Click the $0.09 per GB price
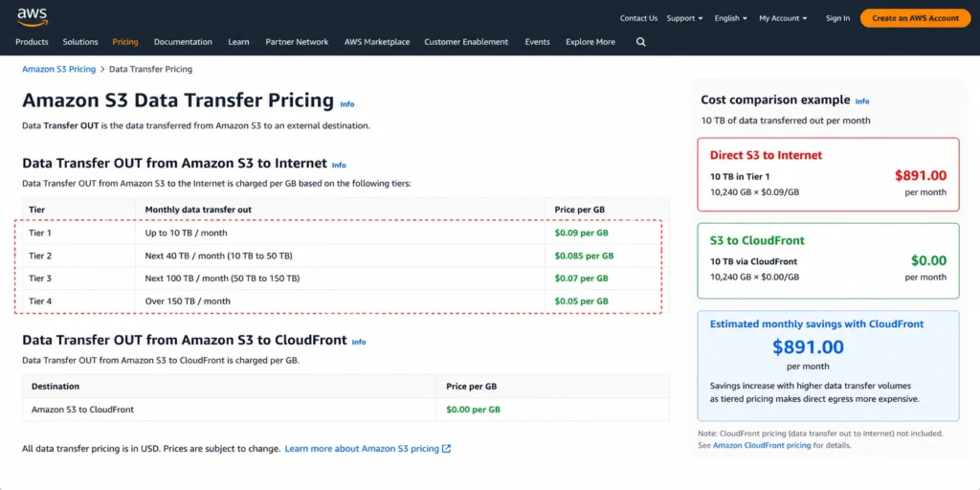This screenshot has width=980, height=490. [x=581, y=234]
